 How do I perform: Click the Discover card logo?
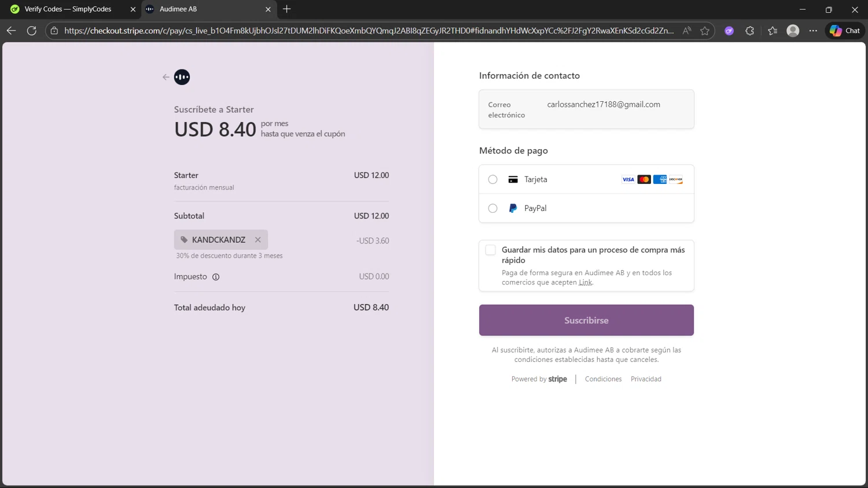676,179
